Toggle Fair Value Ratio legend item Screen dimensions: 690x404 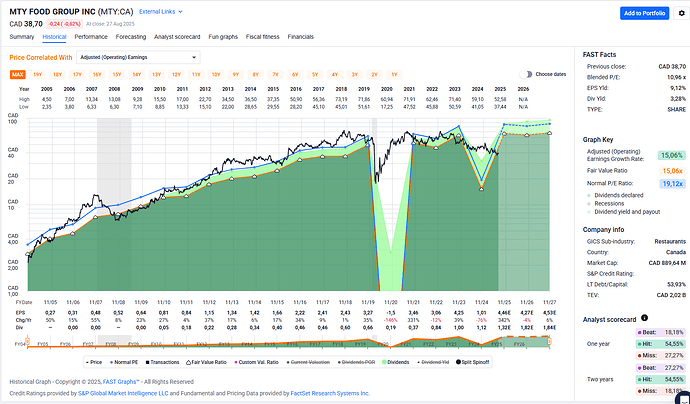pyautogui.click(x=206, y=362)
